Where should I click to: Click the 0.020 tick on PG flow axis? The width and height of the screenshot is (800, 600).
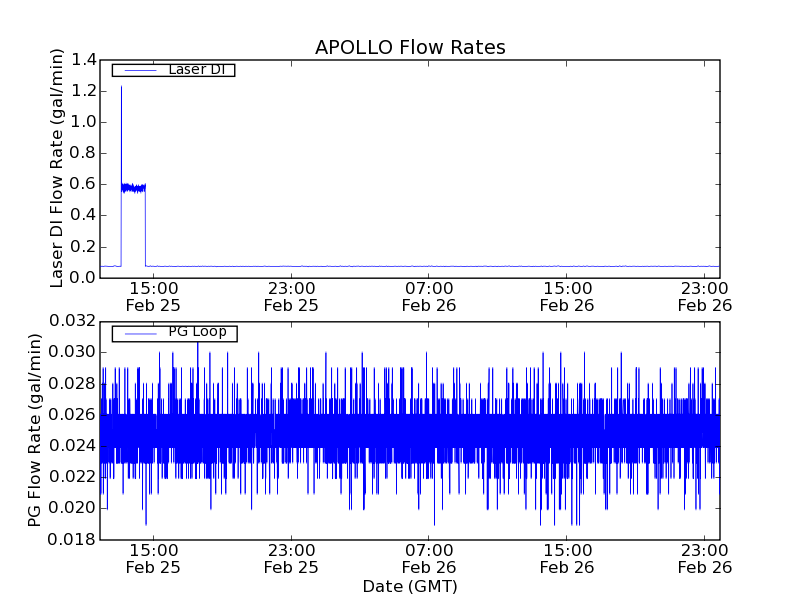72,508
